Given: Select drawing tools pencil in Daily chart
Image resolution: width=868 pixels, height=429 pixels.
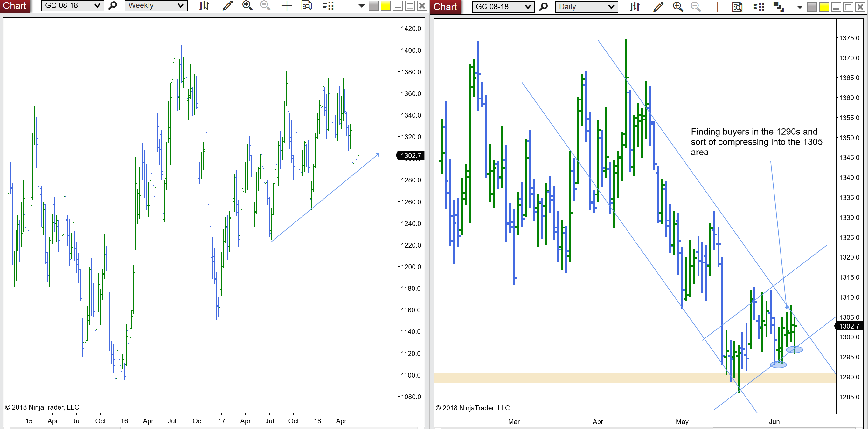Looking at the screenshot, I should click(658, 7).
